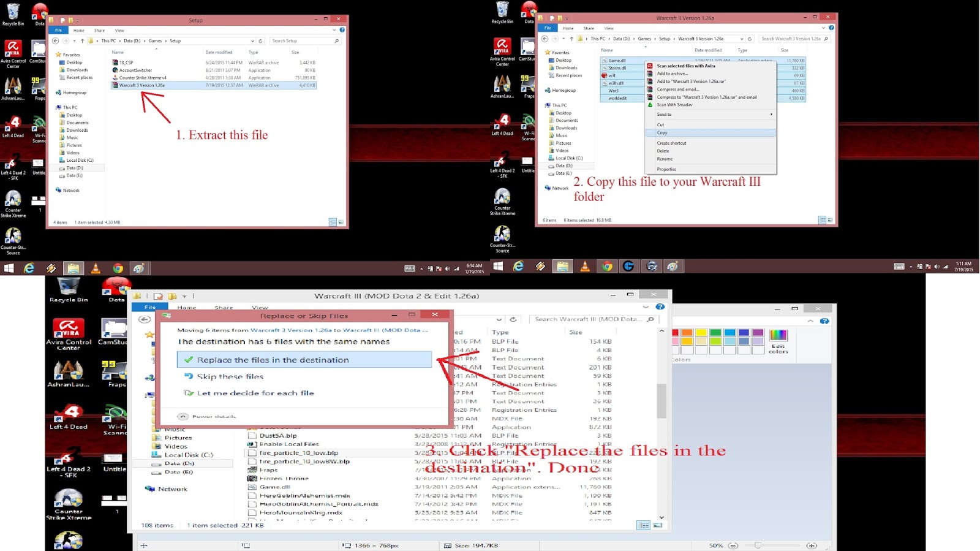This screenshot has height=551, width=980.
Task: Sort by Date modified in Setup window
Action: point(219,52)
